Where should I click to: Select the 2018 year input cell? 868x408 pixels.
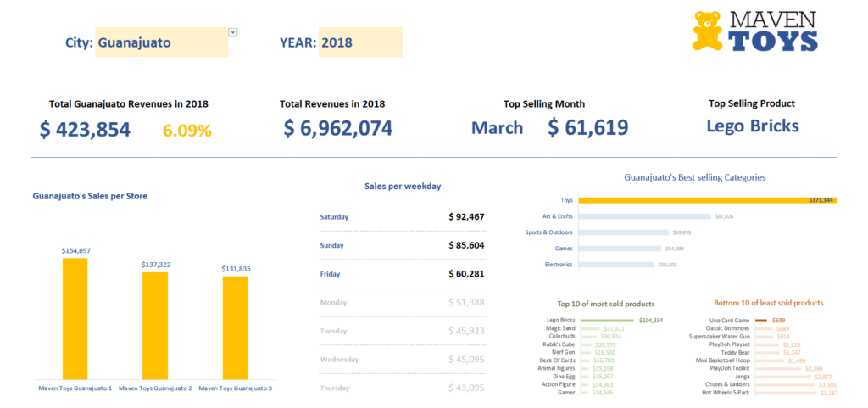(361, 42)
